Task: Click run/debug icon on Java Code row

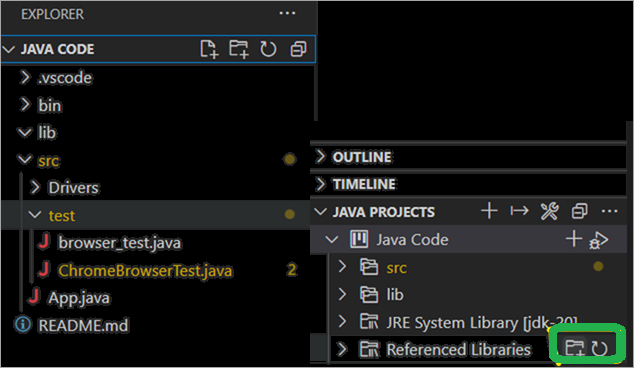Action: click(599, 240)
